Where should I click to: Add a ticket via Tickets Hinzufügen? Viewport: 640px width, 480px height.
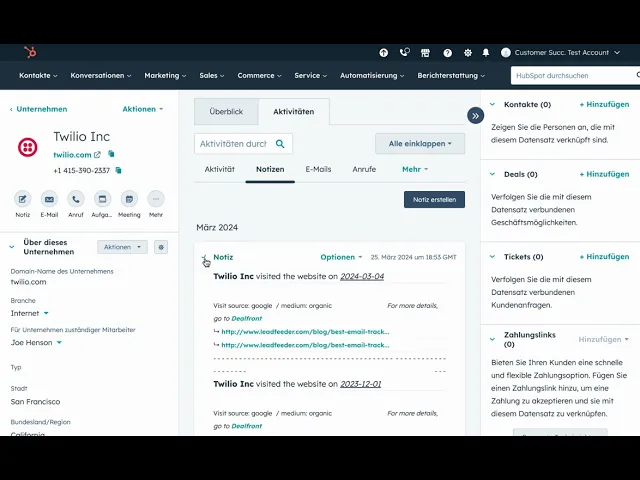point(604,257)
